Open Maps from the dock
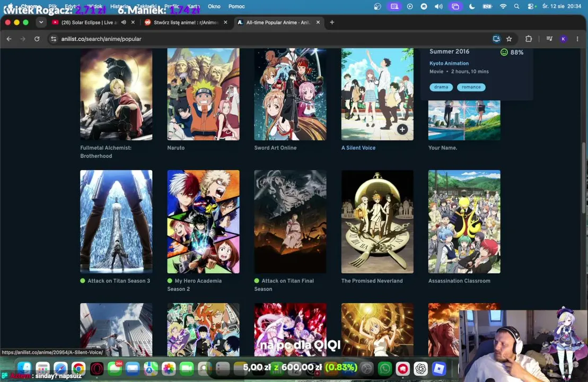Viewport: 588px width, 382px height. pos(151,369)
